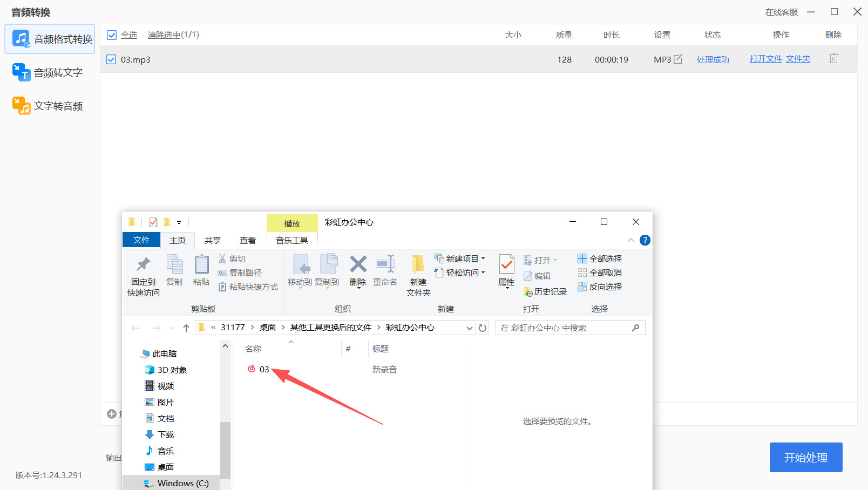
Task: Open the 音乐工具 music tools tab
Action: (292, 240)
